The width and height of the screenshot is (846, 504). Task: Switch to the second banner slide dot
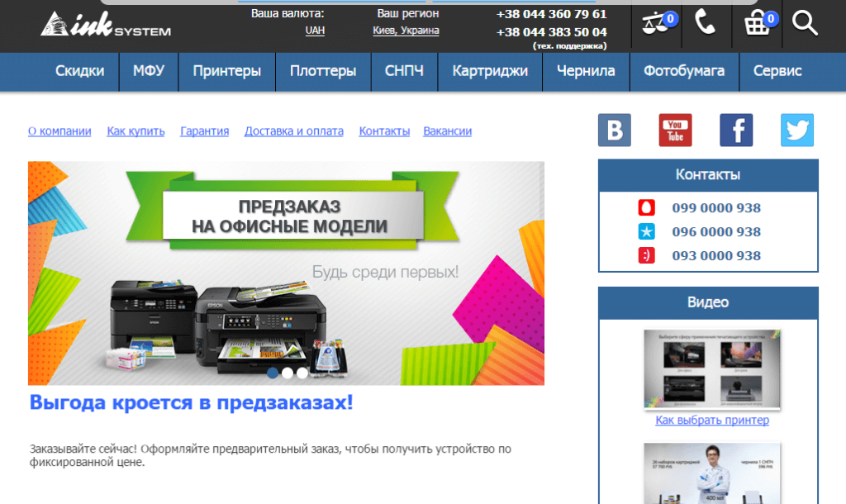tap(288, 373)
